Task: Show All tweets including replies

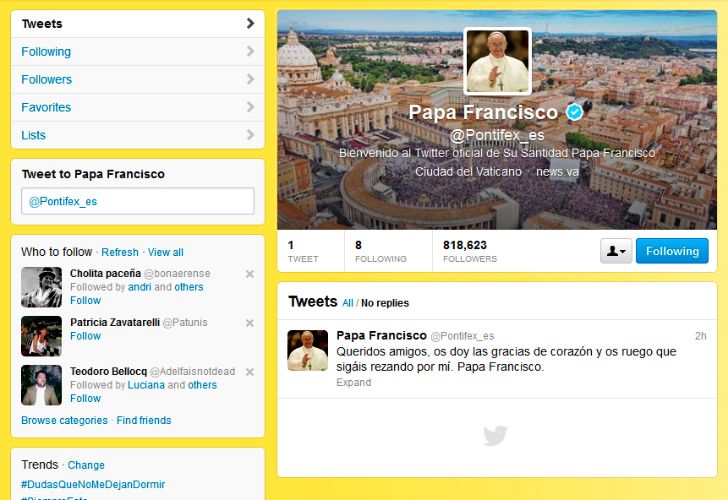Action: (348, 303)
